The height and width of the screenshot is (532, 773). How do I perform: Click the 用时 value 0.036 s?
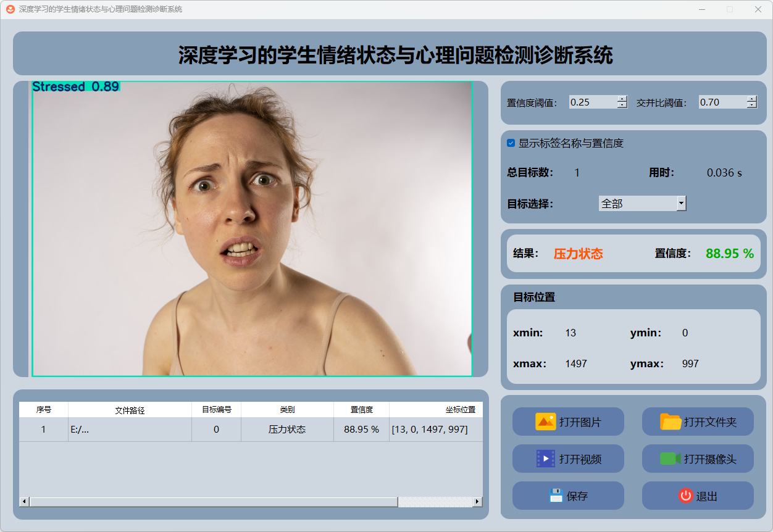pyautogui.click(x=724, y=173)
